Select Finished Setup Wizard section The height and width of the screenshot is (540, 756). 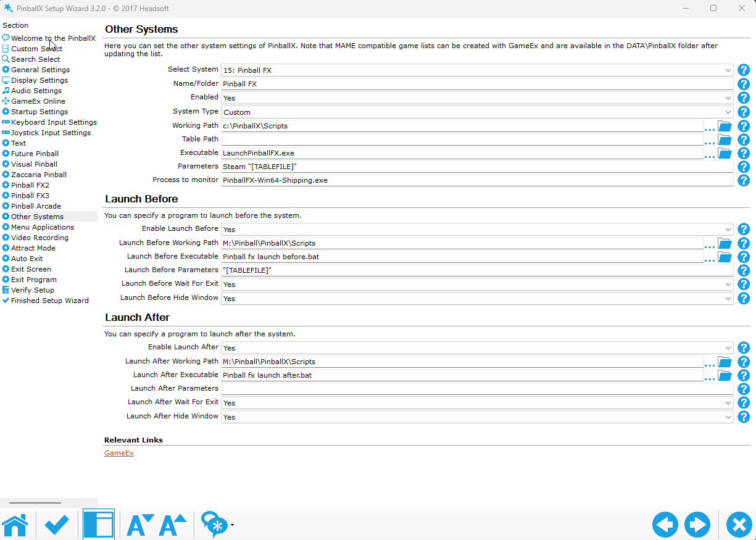50,301
